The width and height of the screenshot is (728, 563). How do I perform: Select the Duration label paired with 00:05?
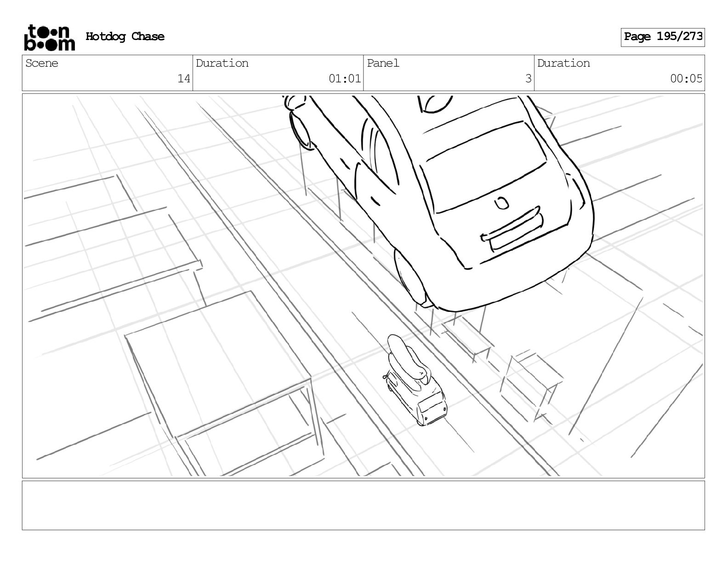point(564,63)
